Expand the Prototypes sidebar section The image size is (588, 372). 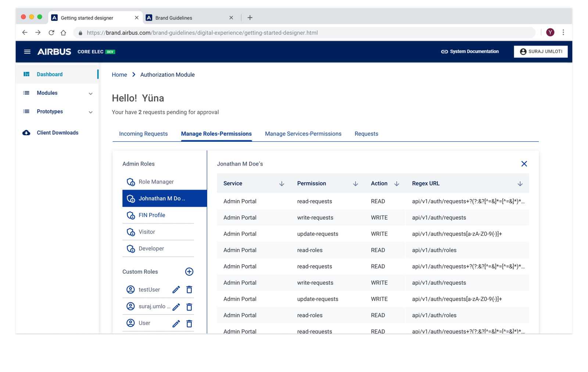(x=90, y=112)
